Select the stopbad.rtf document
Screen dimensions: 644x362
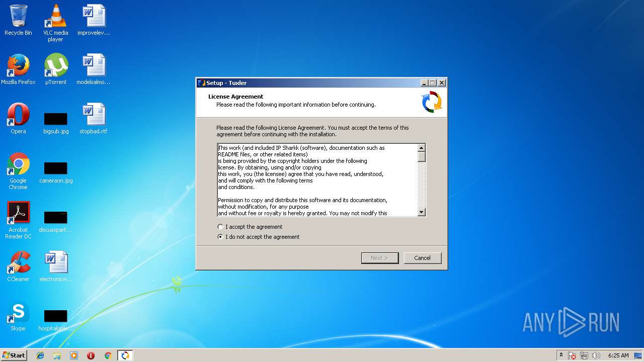point(94,119)
